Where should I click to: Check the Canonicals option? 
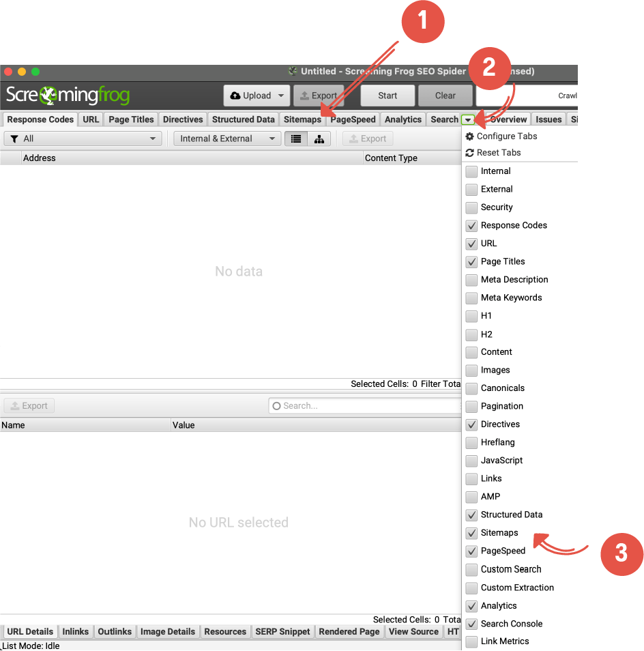click(x=471, y=388)
